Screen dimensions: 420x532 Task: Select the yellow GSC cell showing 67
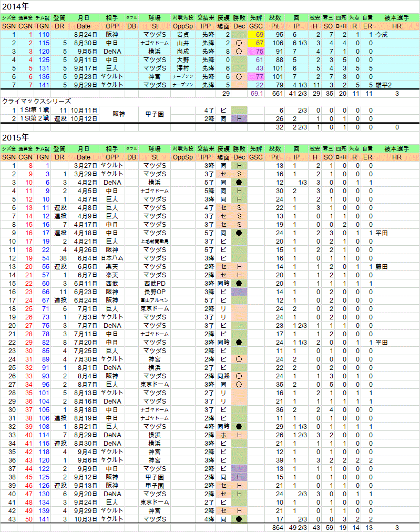coord(256,43)
